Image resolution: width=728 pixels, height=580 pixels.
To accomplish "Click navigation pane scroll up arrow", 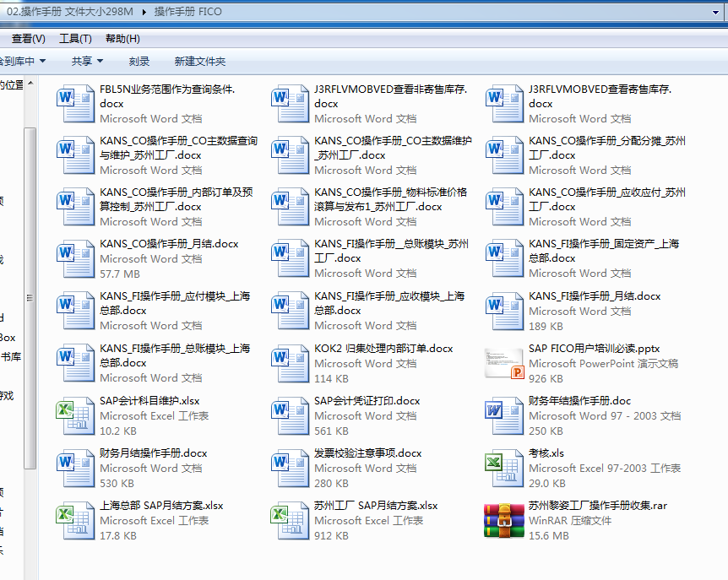I will tap(30, 84).
